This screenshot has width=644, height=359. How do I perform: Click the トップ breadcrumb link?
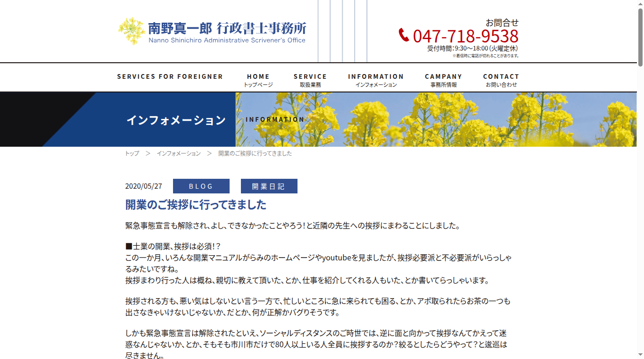pyautogui.click(x=132, y=153)
